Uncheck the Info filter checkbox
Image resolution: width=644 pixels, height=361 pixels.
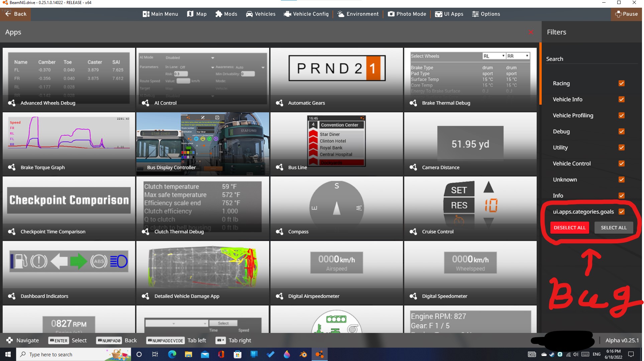(x=622, y=196)
